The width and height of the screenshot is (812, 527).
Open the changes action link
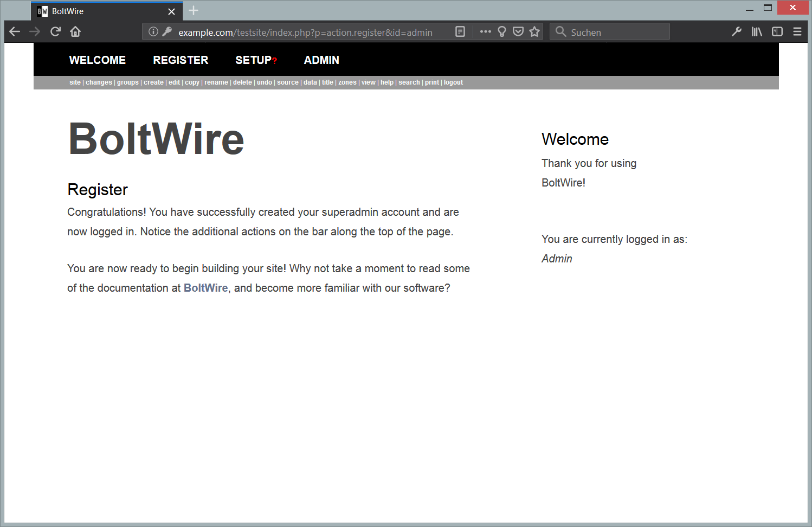coord(99,82)
